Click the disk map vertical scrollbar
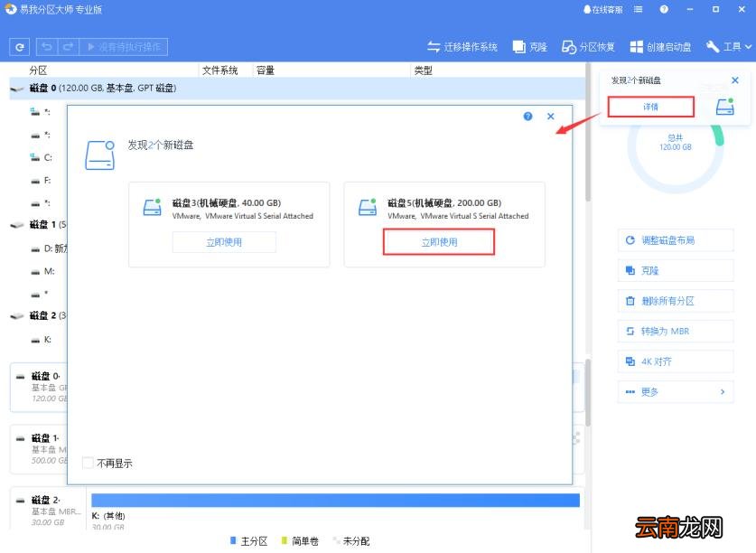 tap(588, 393)
